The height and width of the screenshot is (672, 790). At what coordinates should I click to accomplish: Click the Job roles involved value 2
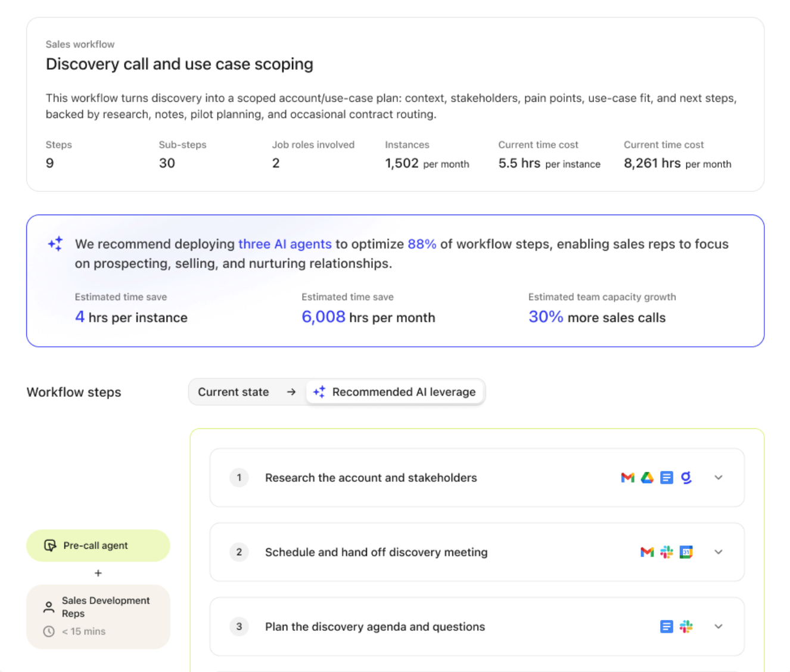click(276, 163)
